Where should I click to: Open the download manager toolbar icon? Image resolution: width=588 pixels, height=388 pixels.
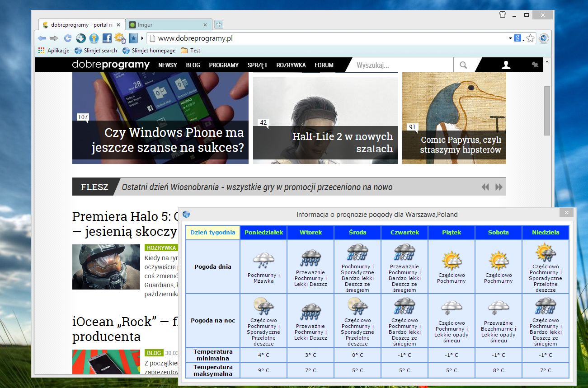tap(81, 38)
